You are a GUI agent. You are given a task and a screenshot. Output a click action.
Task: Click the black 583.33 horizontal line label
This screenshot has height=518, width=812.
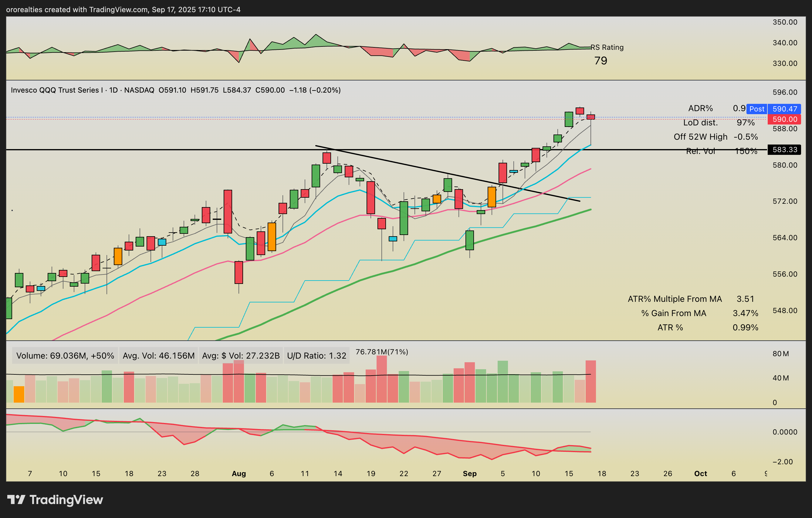[x=784, y=149]
